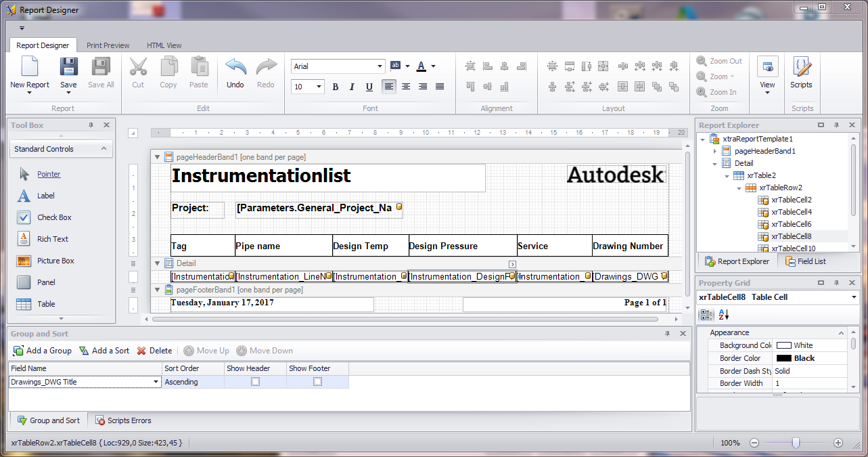
Task: Check Show Footer for Drawings_DWG Title
Action: 317,382
